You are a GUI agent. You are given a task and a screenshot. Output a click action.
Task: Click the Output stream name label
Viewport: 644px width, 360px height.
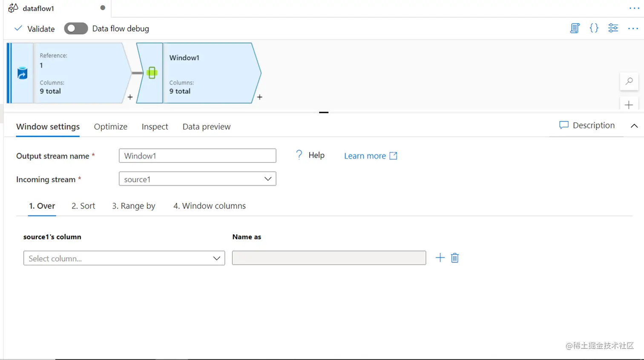(53, 156)
